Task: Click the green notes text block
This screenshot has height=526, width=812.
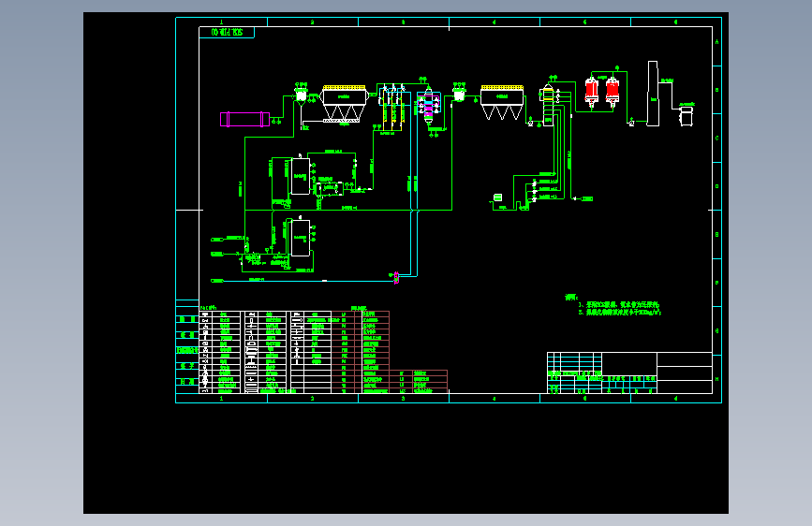Action: (613, 305)
